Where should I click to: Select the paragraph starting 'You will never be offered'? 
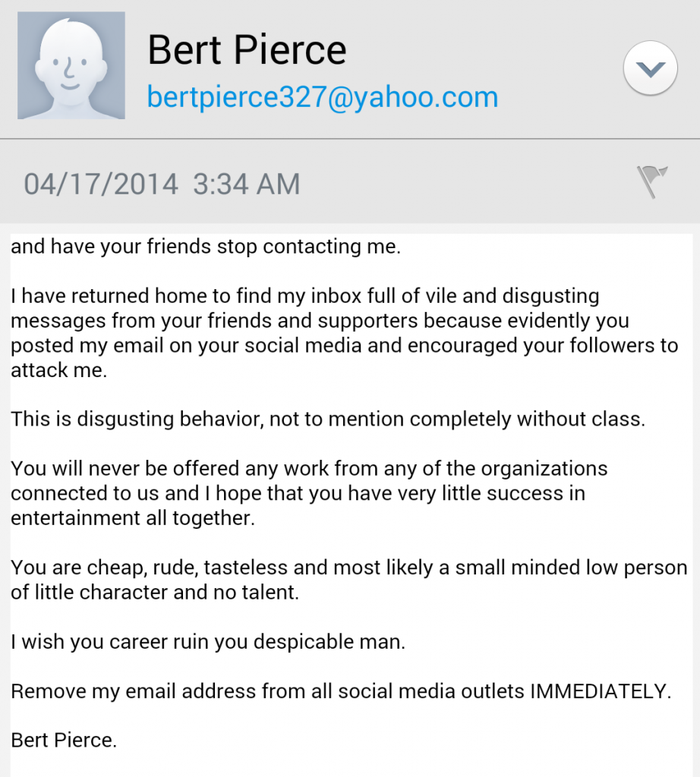click(309, 493)
